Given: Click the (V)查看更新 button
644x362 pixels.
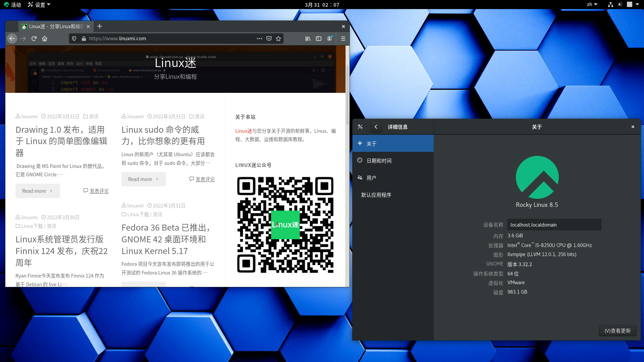Looking at the screenshot, I should 618,330.
